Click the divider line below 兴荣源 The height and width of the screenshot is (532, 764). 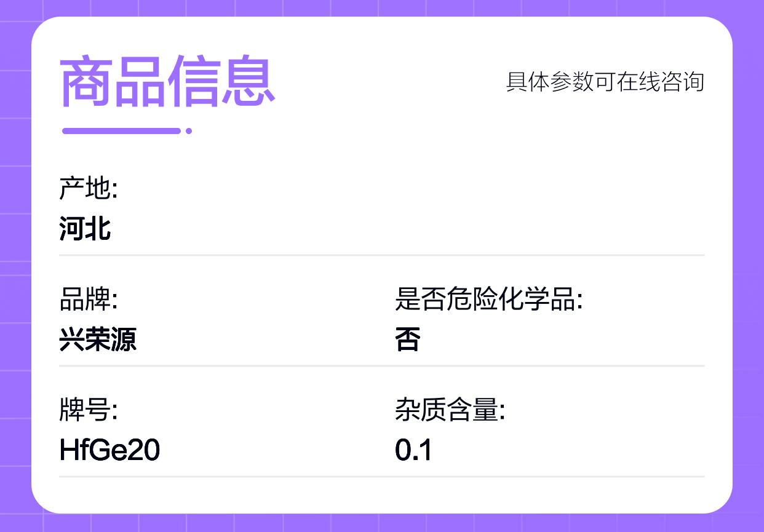381,366
